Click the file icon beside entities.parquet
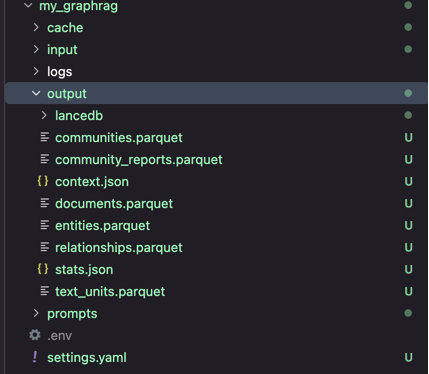Image resolution: width=429 pixels, height=374 pixels. point(44,225)
